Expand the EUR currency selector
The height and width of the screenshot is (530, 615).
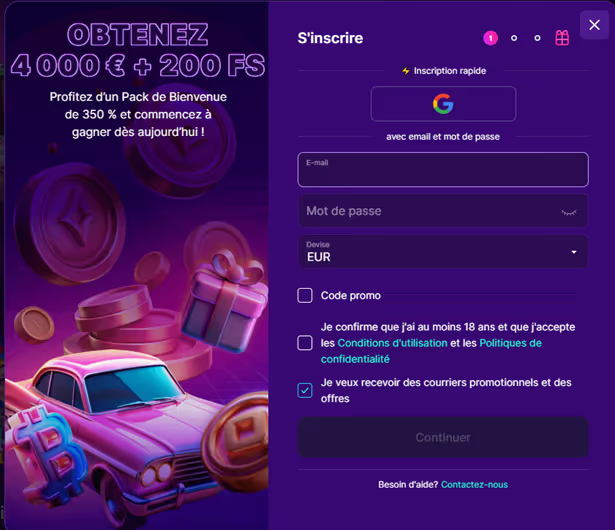pos(443,252)
